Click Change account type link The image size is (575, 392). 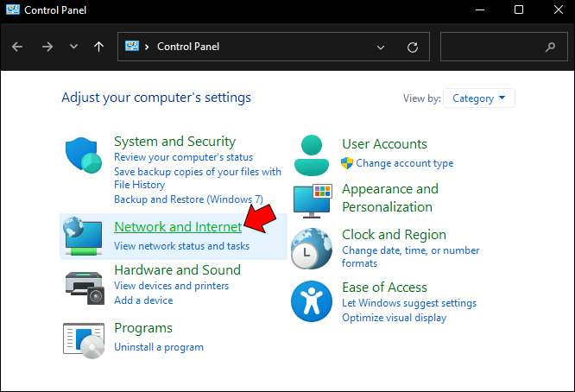pyautogui.click(x=404, y=163)
